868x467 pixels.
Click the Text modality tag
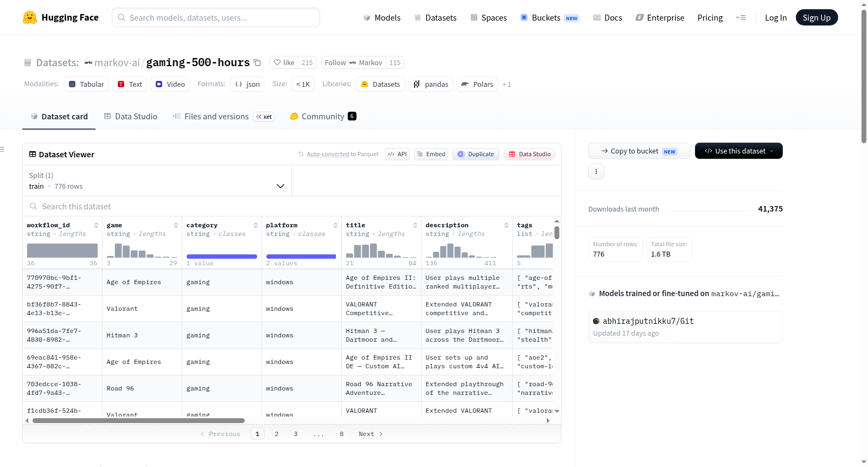point(130,84)
